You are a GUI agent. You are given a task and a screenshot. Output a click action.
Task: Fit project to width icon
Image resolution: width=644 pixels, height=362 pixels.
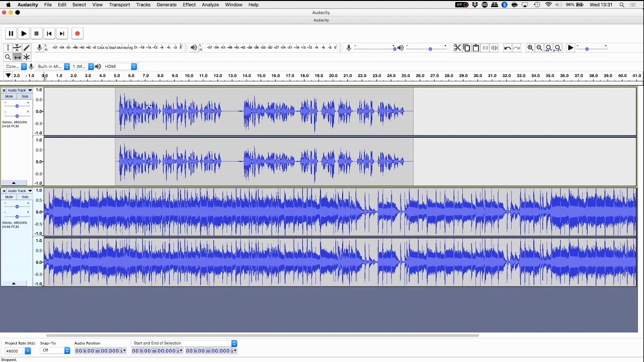pyautogui.click(x=557, y=48)
